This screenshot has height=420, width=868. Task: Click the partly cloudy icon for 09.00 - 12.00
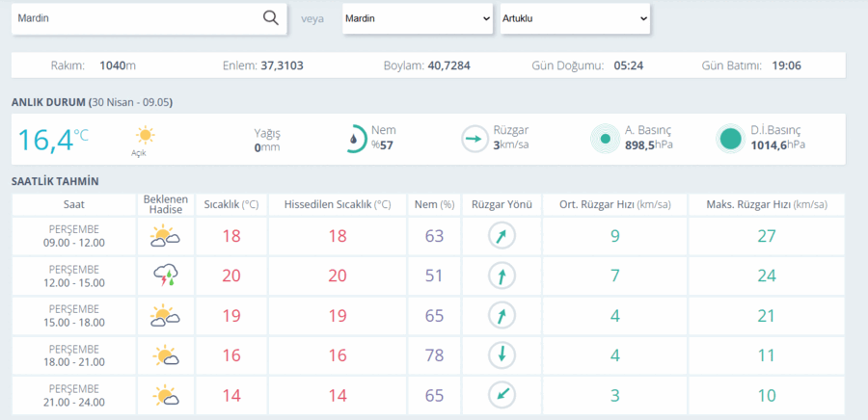coord(165,236)
